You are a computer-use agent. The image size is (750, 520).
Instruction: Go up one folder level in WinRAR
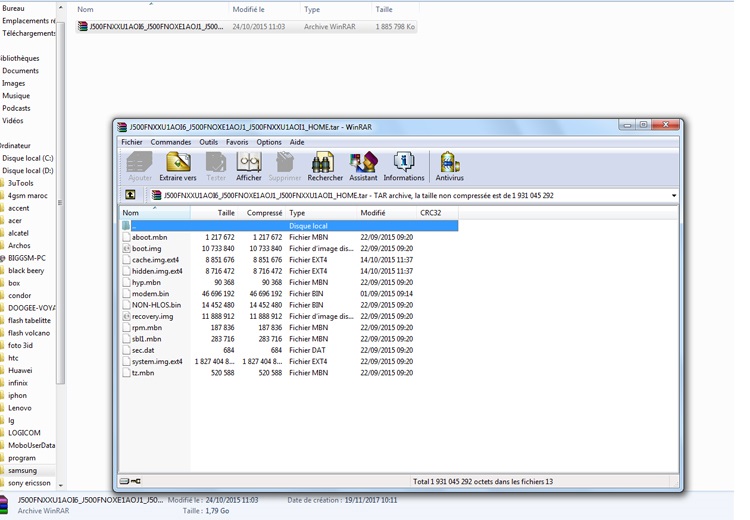[130, 195]
